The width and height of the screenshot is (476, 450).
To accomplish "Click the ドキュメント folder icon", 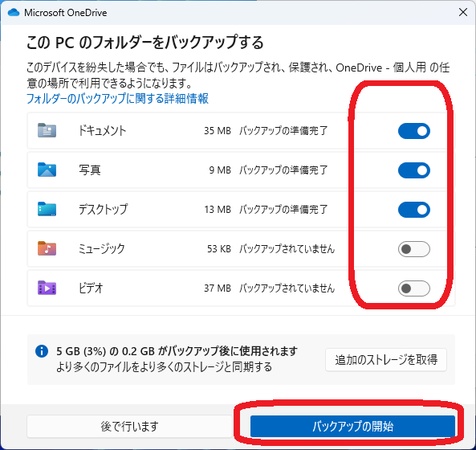I will tap(47, 130).
